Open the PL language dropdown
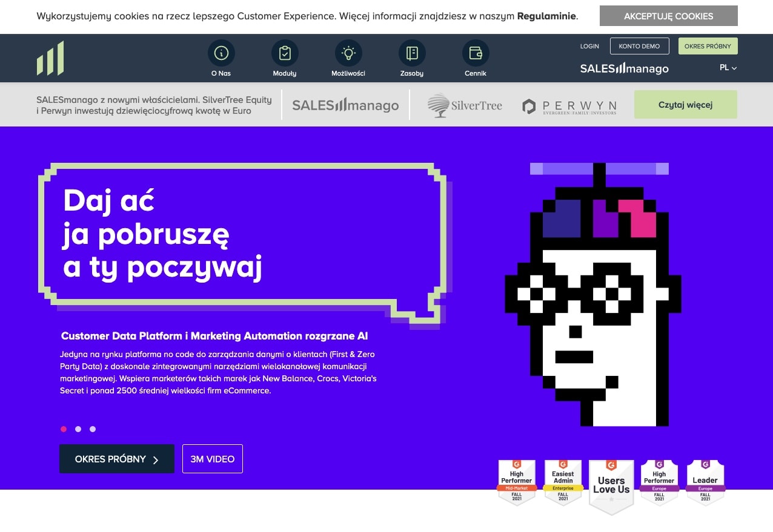This screenshot has width=773, height=532. [728, 68]
